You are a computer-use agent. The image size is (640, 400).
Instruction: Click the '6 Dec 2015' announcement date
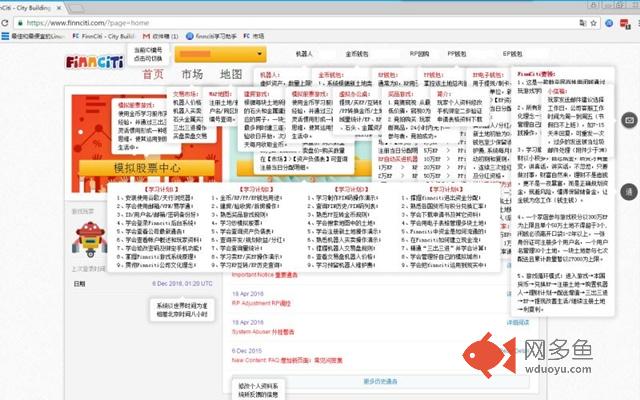click(247, 351)
